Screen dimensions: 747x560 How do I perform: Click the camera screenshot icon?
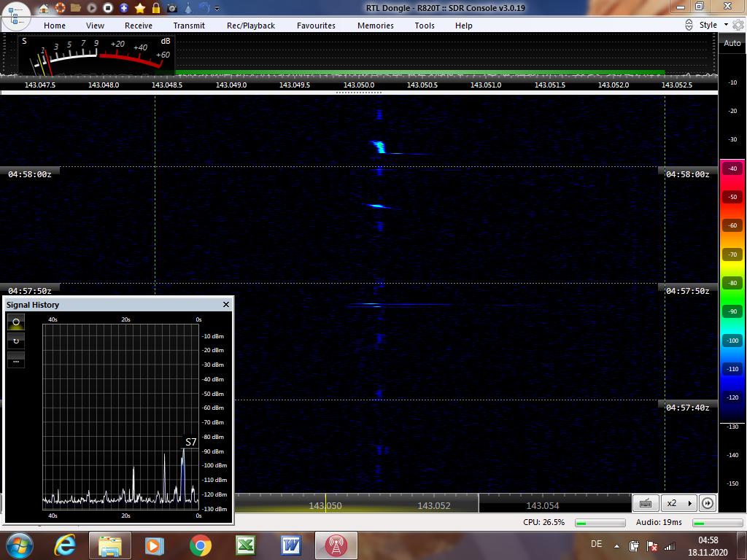[172, 8]
